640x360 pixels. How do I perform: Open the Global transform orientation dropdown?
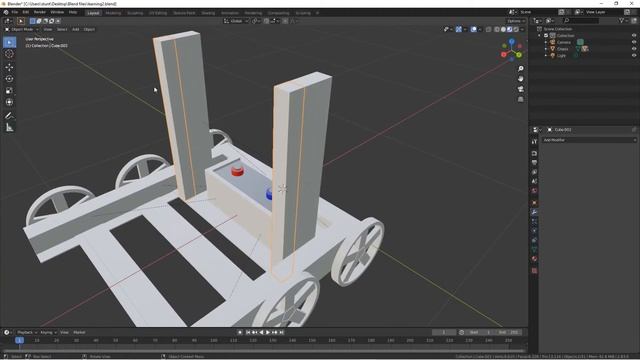[x=236, y=21]
